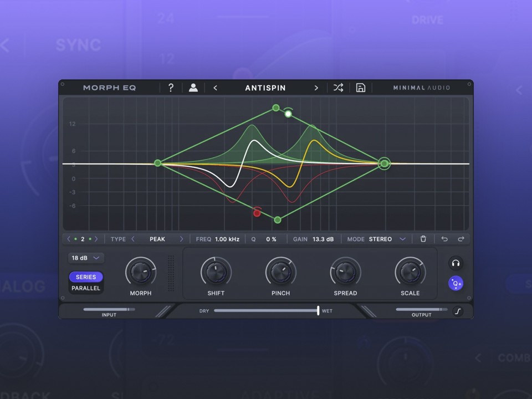Select the white EQ node at top
532x399 pixels.
[288, 114]
